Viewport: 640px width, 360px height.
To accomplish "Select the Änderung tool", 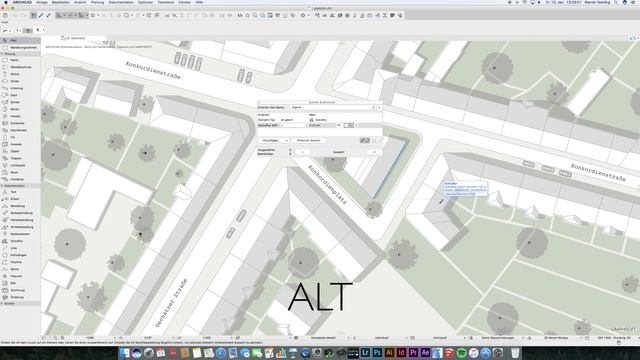I will click(x=20, y=297).
